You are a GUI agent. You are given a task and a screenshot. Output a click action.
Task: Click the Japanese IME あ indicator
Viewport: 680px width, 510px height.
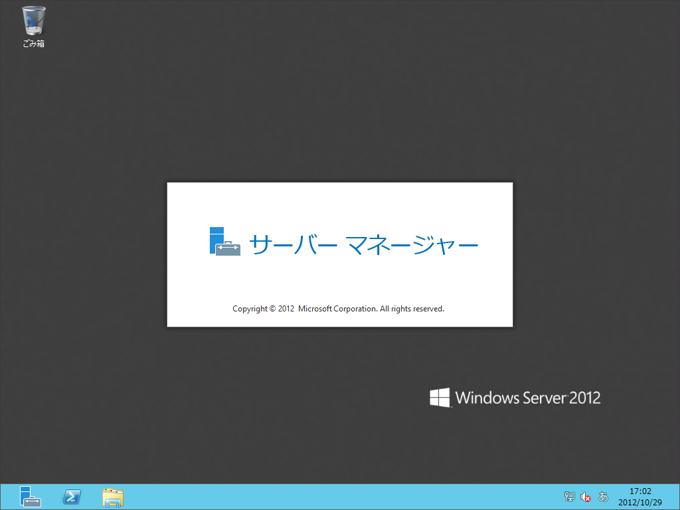pyautogui.click(x=603, y=497)
